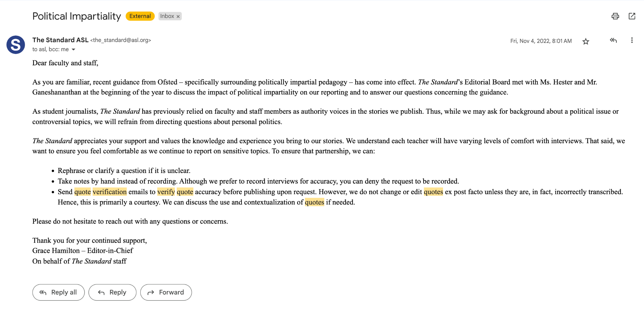644x309 pixels.
Task: Click the Fri, Nov 4, 2022 timestamp
Action: pyautogui.click(x=541, y=41)
